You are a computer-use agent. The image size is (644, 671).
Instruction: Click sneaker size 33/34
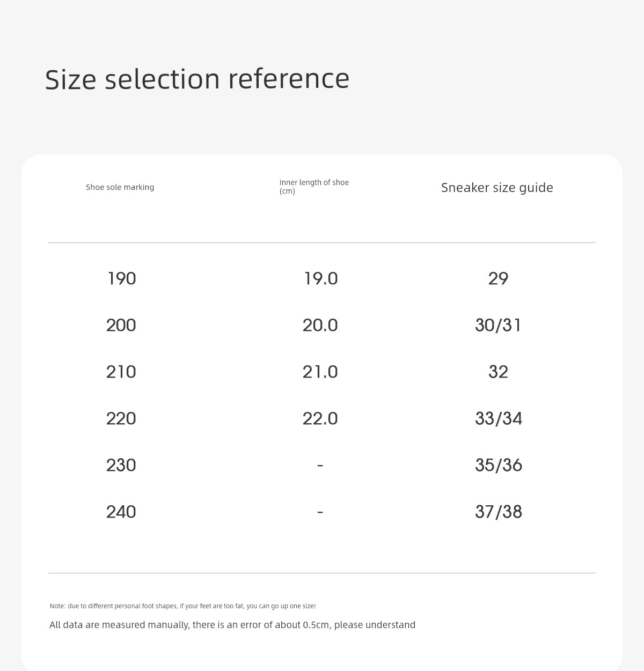(x=499, y=418)
